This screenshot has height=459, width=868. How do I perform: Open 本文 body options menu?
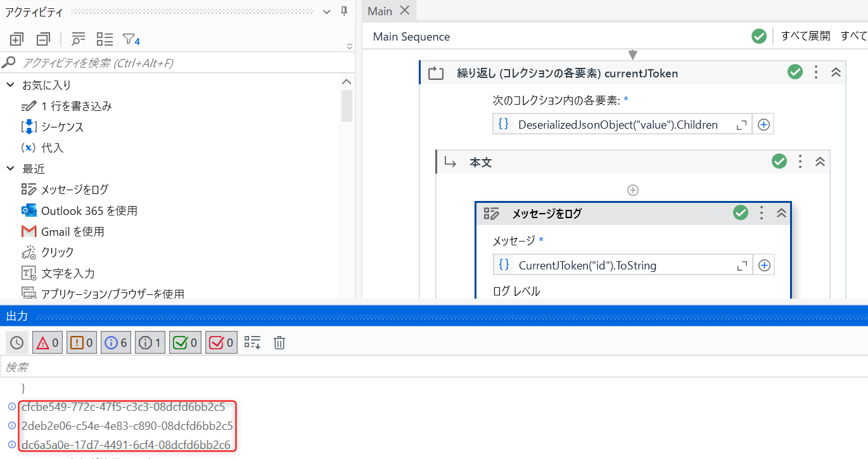tap(800, 162)
